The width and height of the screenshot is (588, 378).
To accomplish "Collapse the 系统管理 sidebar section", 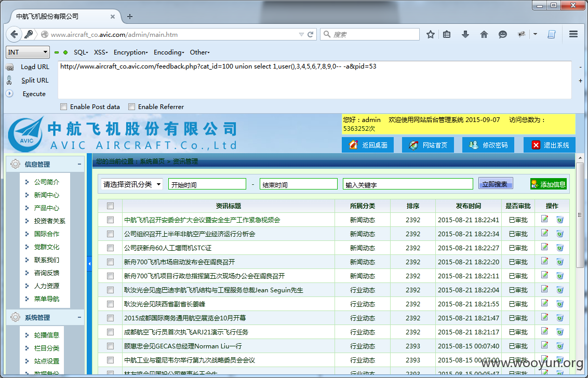I will [x=79, y=317].
